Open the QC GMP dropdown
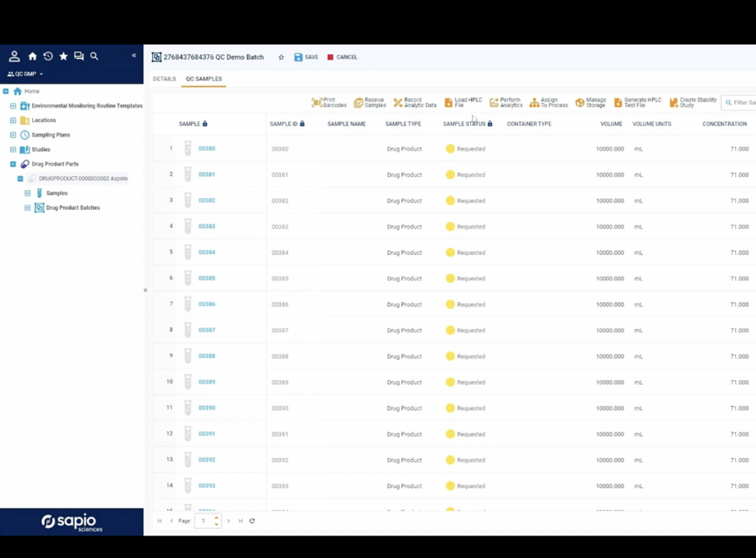The image size is (756, 558). pyautogui.click(x=25, y=73)
